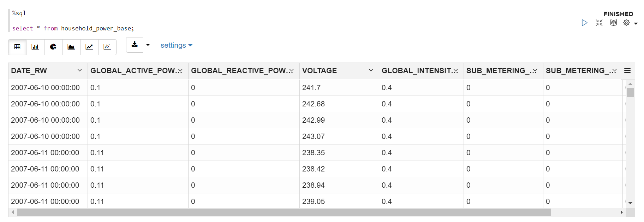This screenshot has width=644, height=222.
Task: Click the table scroll-down arrow
Action: pos(630,203)
